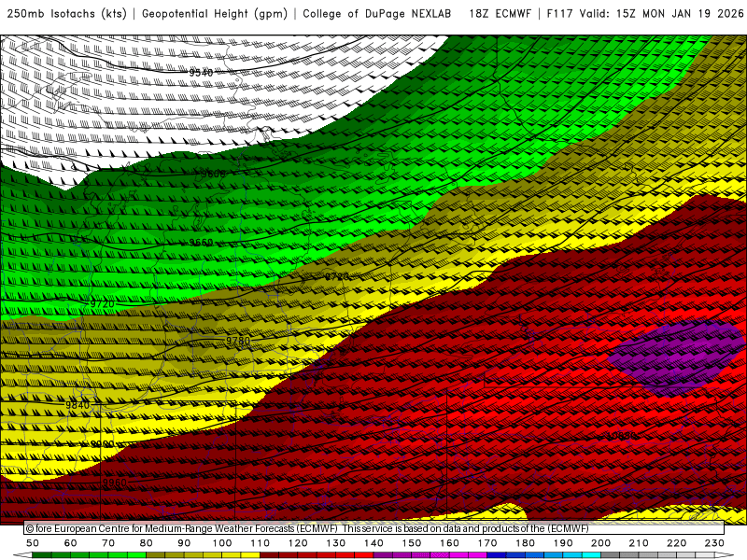
Task: Click the 9780 height contour label
Action: 238,341
